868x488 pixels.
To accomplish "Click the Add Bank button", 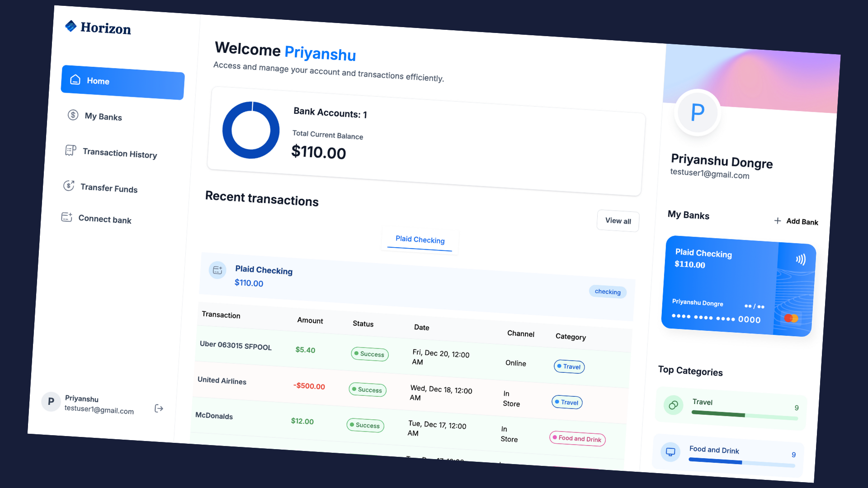I will tap(797, 222).
